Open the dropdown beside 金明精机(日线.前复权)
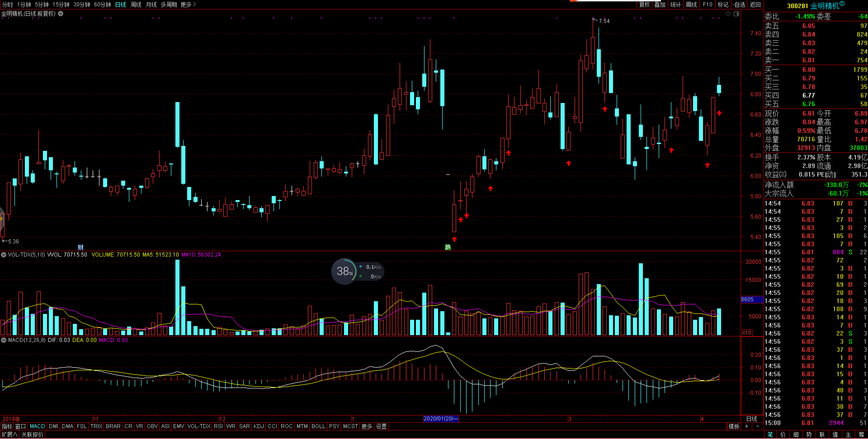This screenshot has height=439, width=868. tap(61, 14)
